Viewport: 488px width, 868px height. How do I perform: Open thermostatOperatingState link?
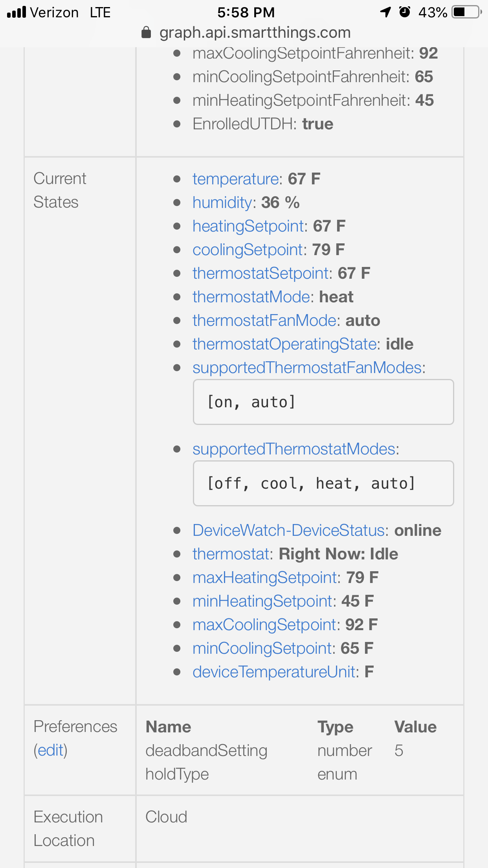(x=284, y=344)
